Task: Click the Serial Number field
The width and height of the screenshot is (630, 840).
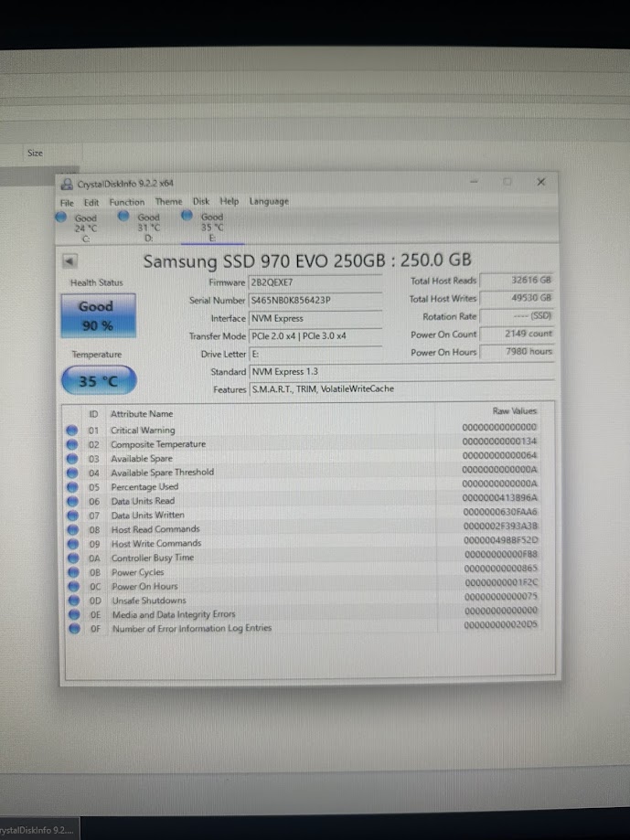Action: click(x=315, y=300)
